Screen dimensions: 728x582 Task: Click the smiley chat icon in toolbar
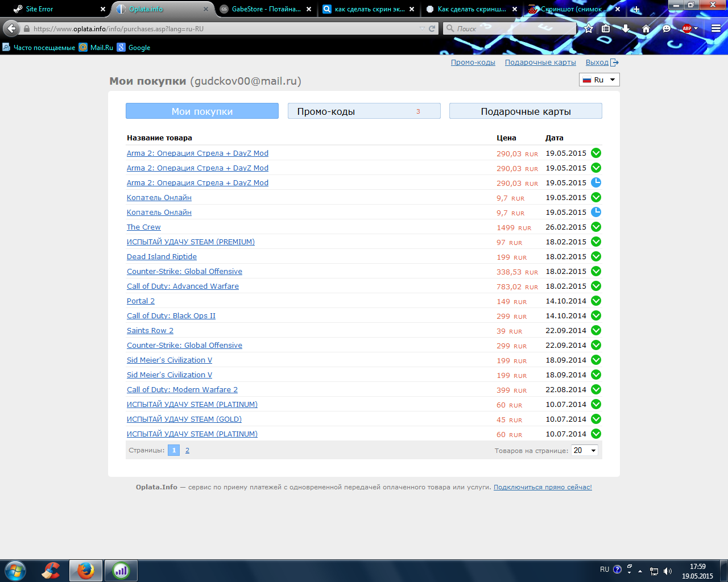pos(667,28)
